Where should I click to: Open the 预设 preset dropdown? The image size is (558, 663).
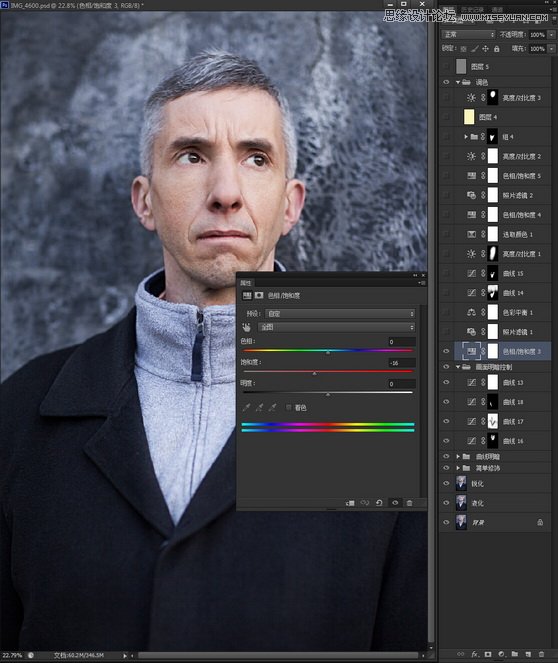point(340,314)
